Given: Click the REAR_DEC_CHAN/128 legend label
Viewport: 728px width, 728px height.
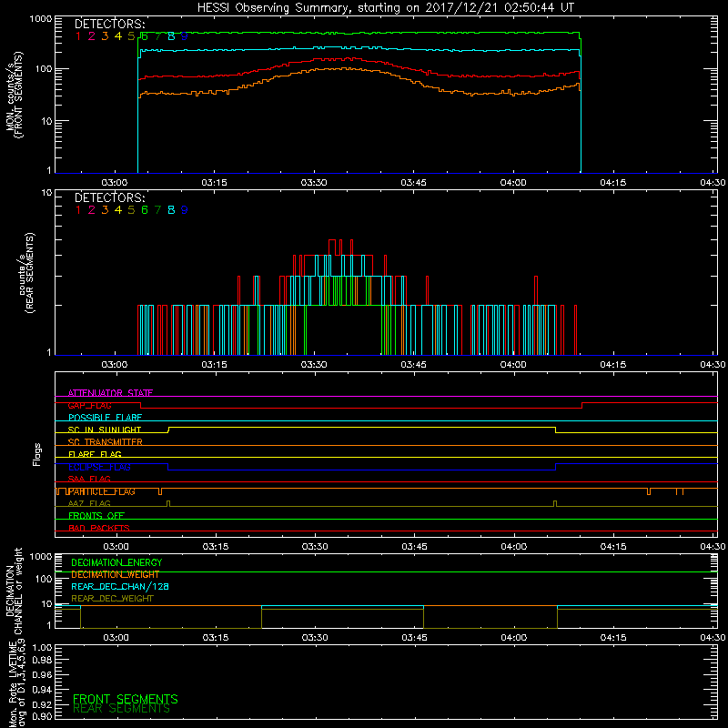Looking at the screenshot, I should [120, 586].
